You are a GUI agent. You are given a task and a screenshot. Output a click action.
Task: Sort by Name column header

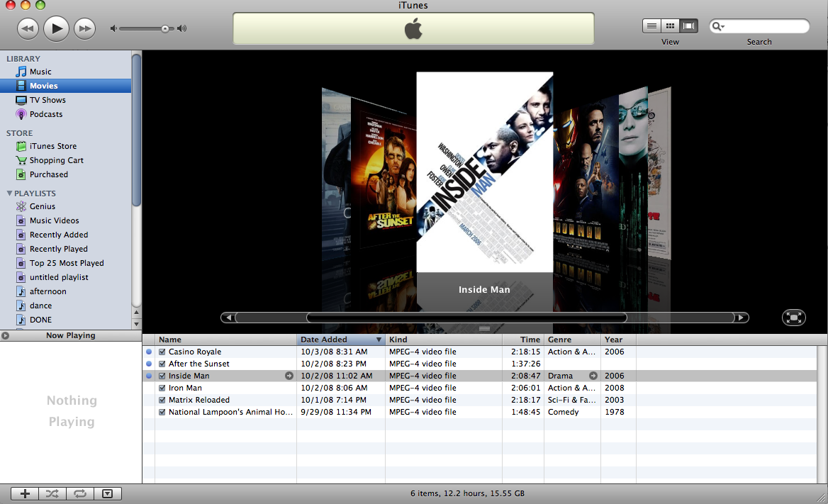[225, 340]
